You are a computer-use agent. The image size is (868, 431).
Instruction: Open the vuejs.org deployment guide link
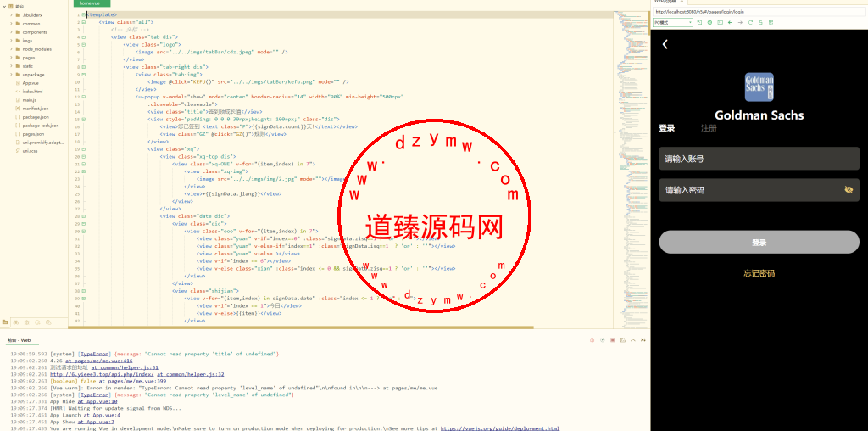point(499,428)
